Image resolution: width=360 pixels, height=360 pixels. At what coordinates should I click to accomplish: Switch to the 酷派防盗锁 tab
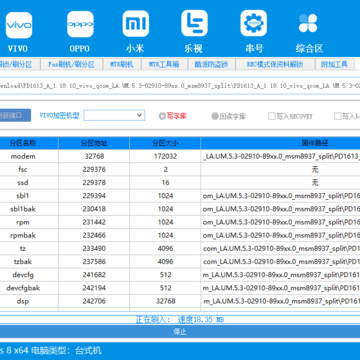(211, 64)
